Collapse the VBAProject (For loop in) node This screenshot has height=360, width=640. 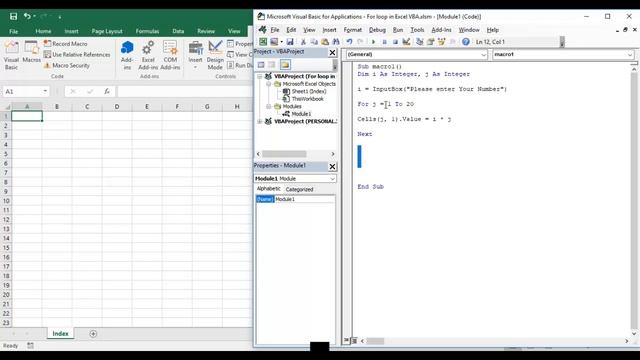tap(259, 76)
